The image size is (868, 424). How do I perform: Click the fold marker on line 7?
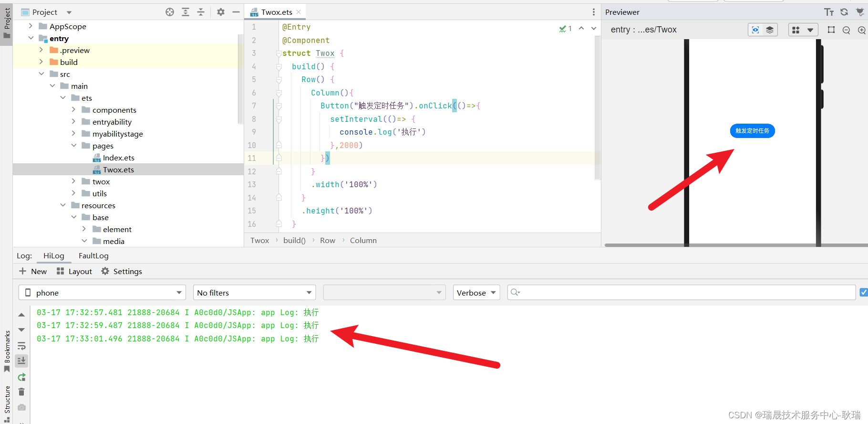(x=279, y=106)
